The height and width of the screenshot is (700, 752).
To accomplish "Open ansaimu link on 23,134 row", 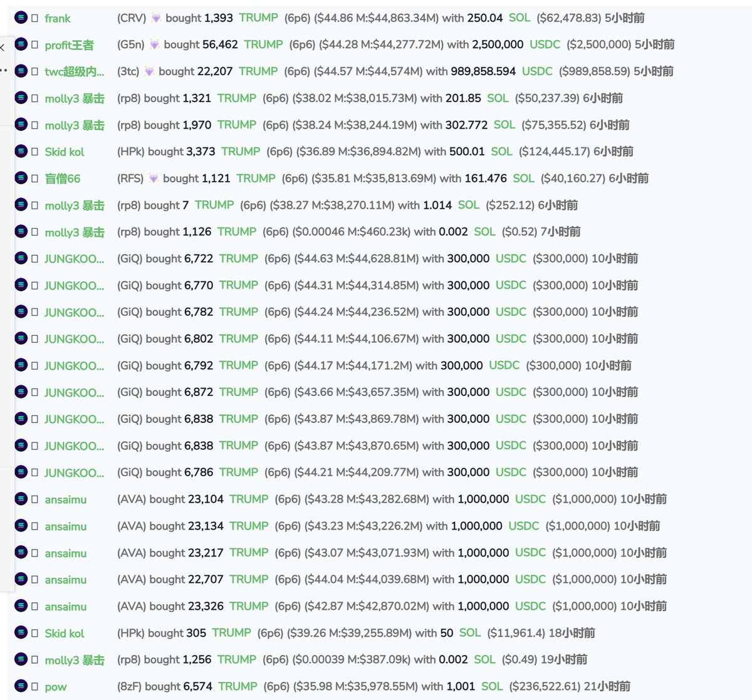I will pyautogui.click(x=66, y=527).
